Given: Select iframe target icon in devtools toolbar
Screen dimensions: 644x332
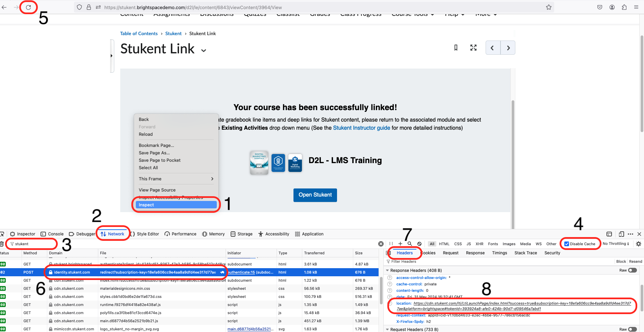Looking at the screenshot, I should (609, 234).
